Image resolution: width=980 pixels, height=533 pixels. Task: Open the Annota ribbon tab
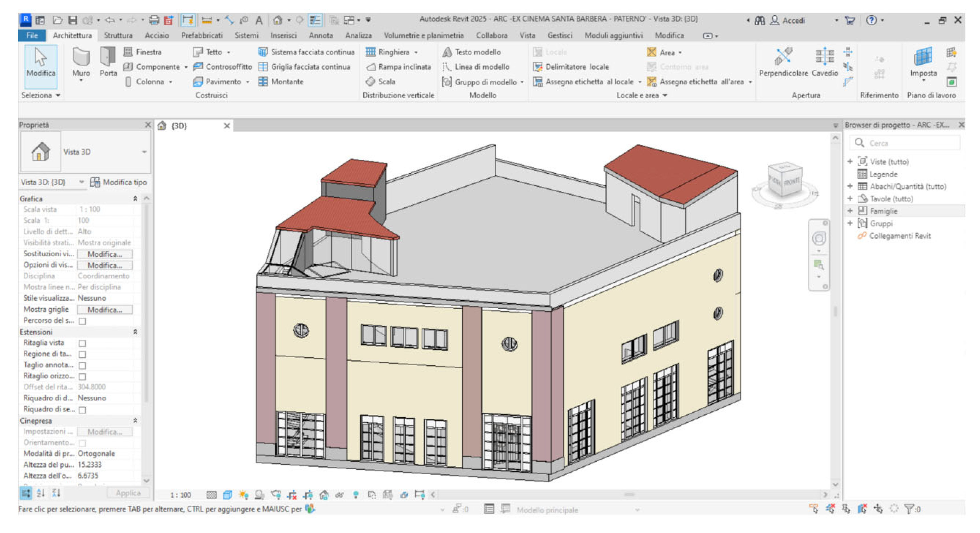[x=320, y=35]
